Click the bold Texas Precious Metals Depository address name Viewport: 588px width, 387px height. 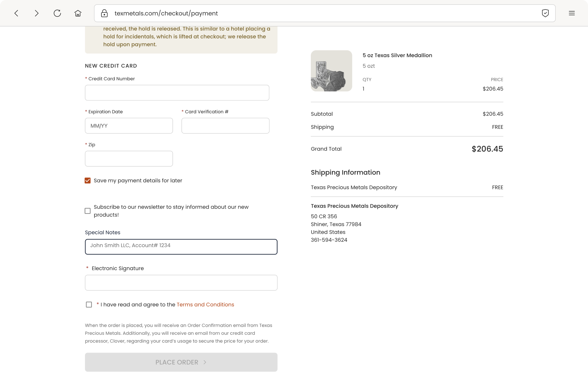pos(354,206)
